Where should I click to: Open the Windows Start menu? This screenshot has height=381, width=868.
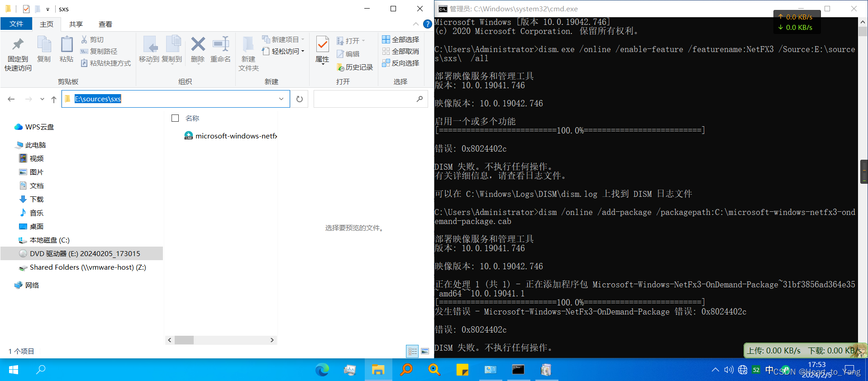(x=13, y=370)
